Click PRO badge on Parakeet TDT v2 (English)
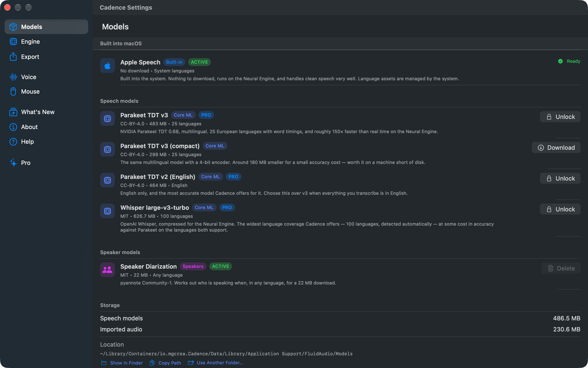 coord(233,177)
